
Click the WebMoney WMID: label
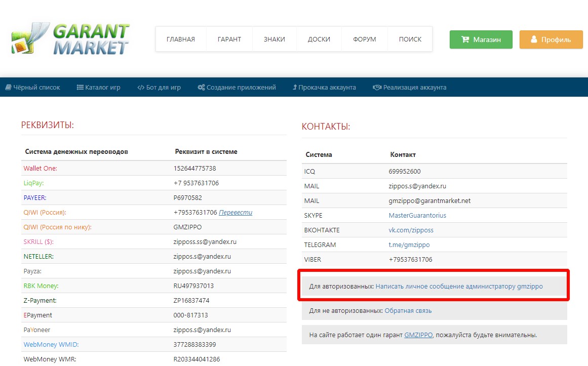click(x=51, y=344)
